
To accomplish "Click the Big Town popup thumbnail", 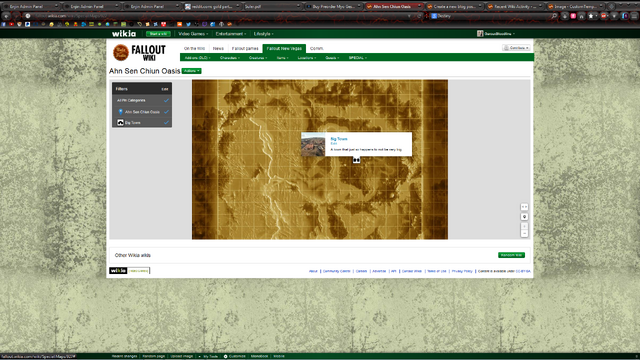I will coord(313,144).
